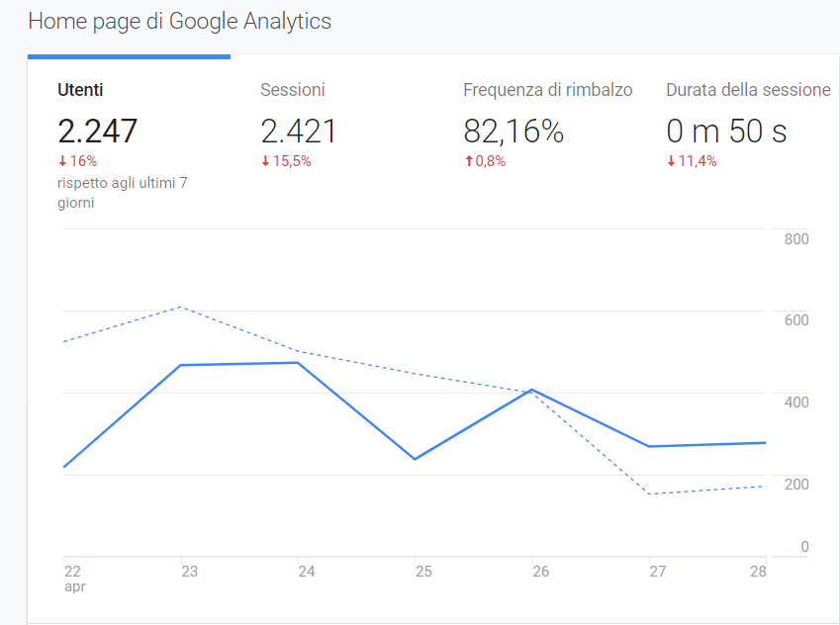Click the 'rispetto agli ultimi 7 giorni' note
Screen dimensions: 840x625
coord(122,193)
